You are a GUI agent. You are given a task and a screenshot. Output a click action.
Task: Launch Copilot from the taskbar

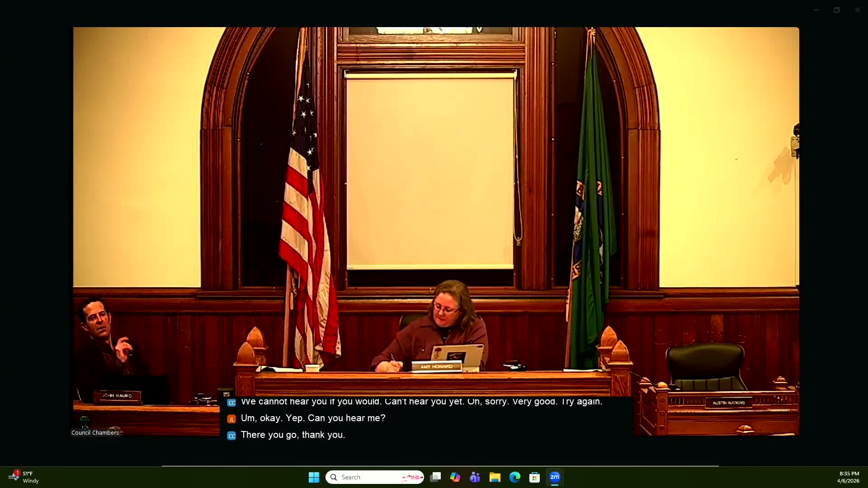455,477
